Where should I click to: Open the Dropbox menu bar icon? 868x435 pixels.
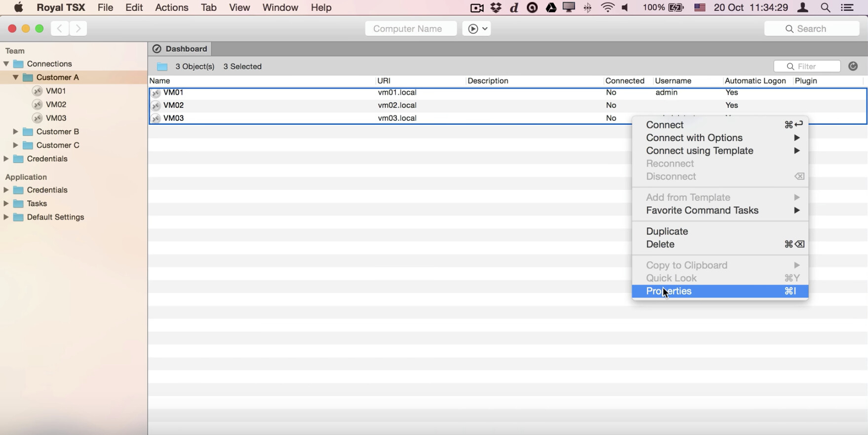[496, 7]
